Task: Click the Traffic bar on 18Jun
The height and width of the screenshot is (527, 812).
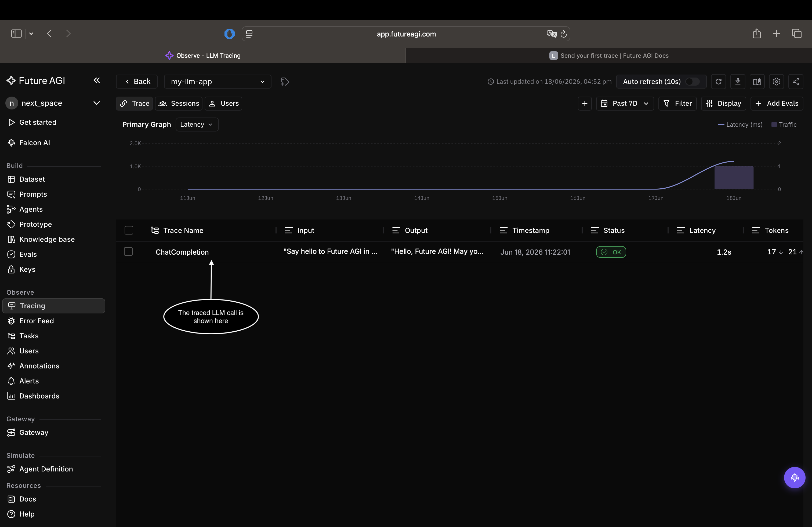Action: (x=734, y=177)
